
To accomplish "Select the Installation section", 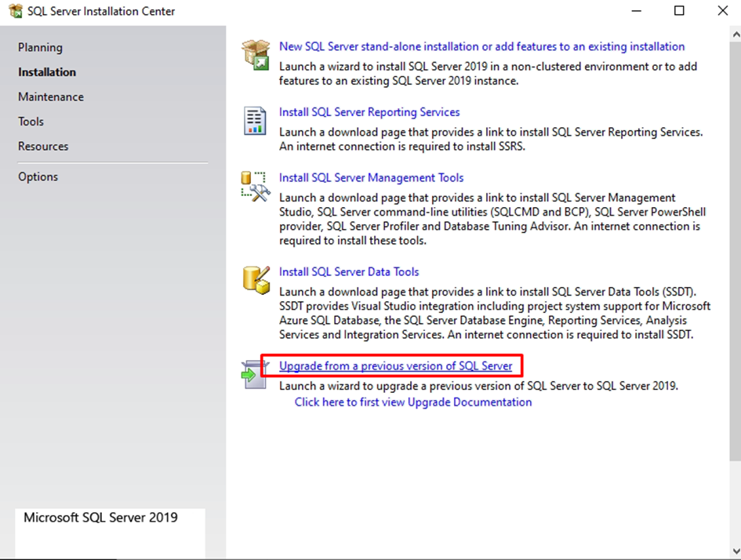I will tap(47, 72).
